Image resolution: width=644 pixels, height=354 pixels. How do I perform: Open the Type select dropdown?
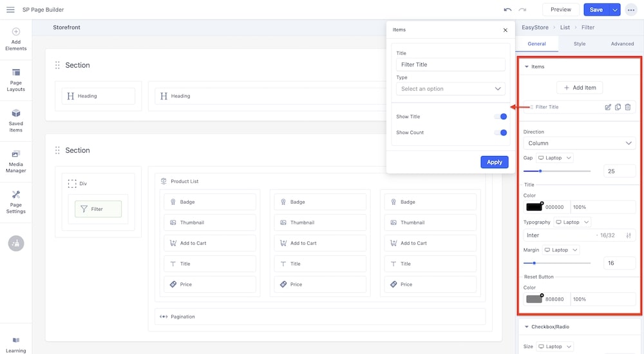(x=451, y=89)
